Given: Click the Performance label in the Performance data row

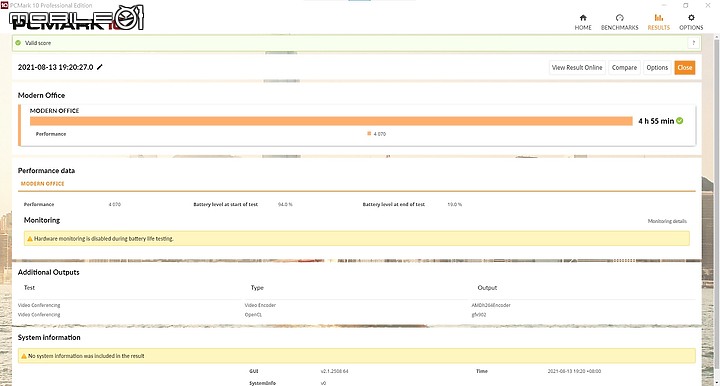Looking at the screenshot, I should [39, 205].
